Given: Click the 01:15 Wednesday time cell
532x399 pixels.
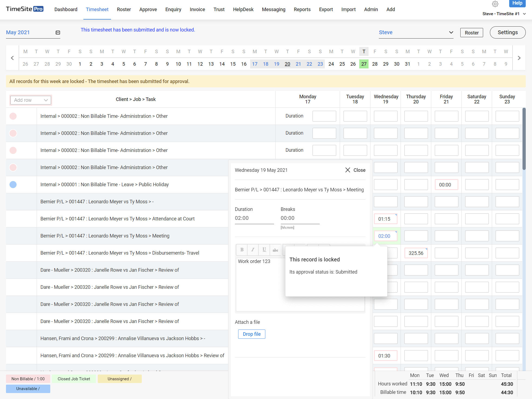Looking at the screenshot, I should (x=385, y=219).
